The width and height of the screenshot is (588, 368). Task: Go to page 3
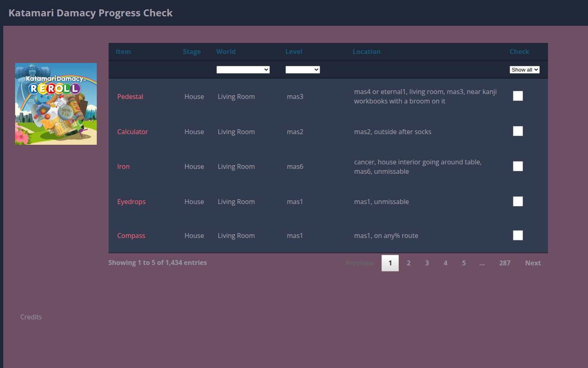[x=427, y=263]
